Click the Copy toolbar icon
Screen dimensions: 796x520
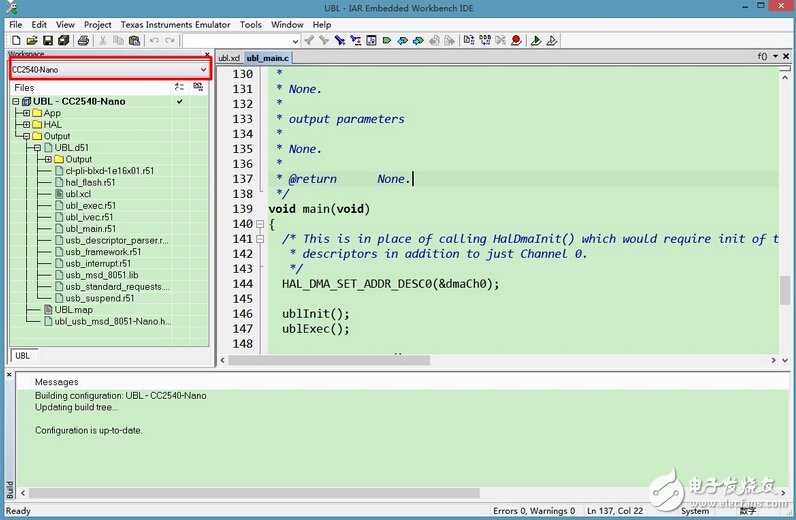(119, 41)
